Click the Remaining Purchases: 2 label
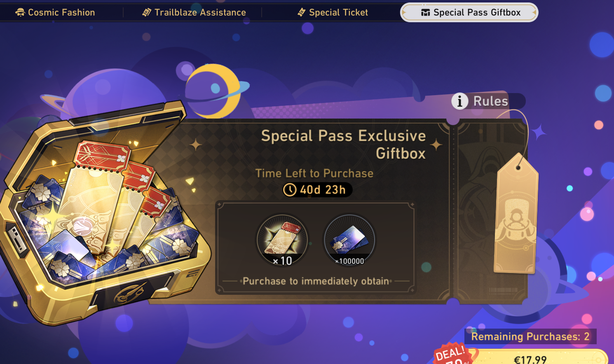Viewport: 614px width, 364px height. 530,336
